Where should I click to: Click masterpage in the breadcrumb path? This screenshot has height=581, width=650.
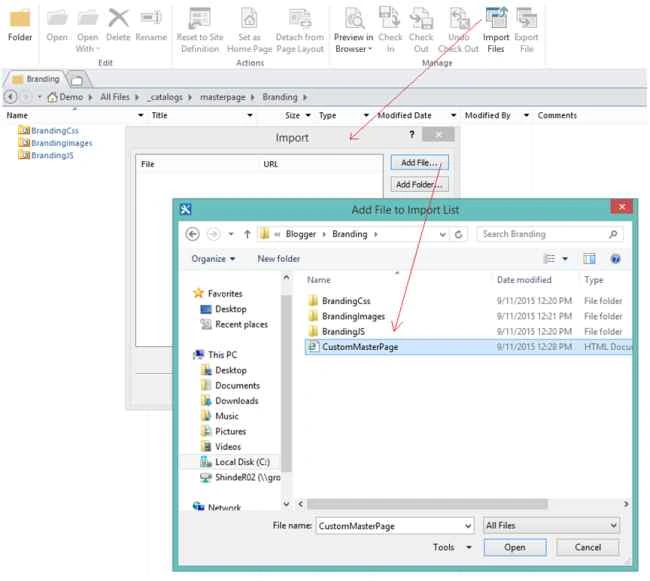tap(223, 97)
